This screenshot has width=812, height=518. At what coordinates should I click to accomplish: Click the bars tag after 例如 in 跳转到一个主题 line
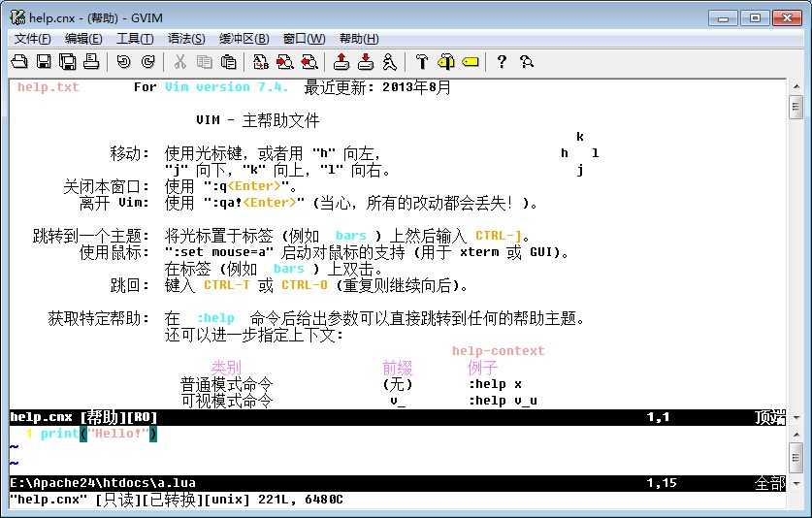[x=350, y=236]
